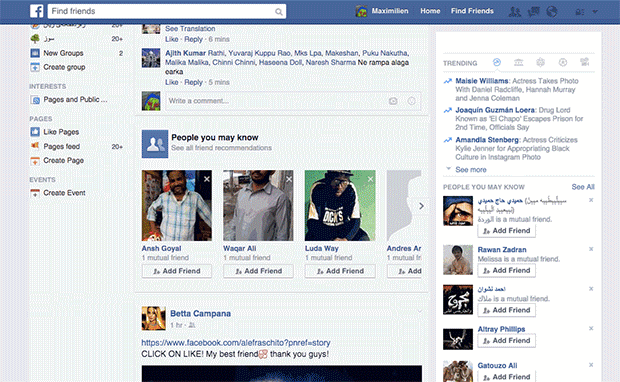Add Ansh Goyal as friend
Image resolution: width=620 pixels, height=382 pixels.
pyautogui.click(x=177, y=271)
